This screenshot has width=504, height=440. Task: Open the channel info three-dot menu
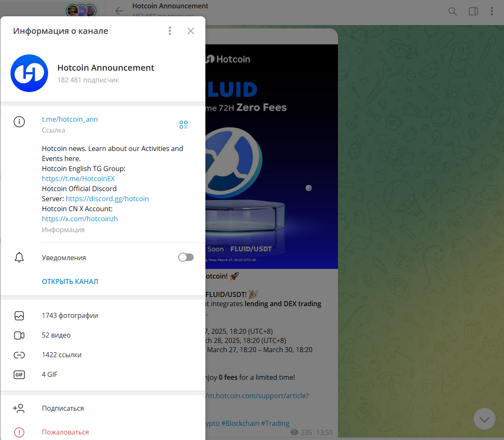tap(170, 31)
